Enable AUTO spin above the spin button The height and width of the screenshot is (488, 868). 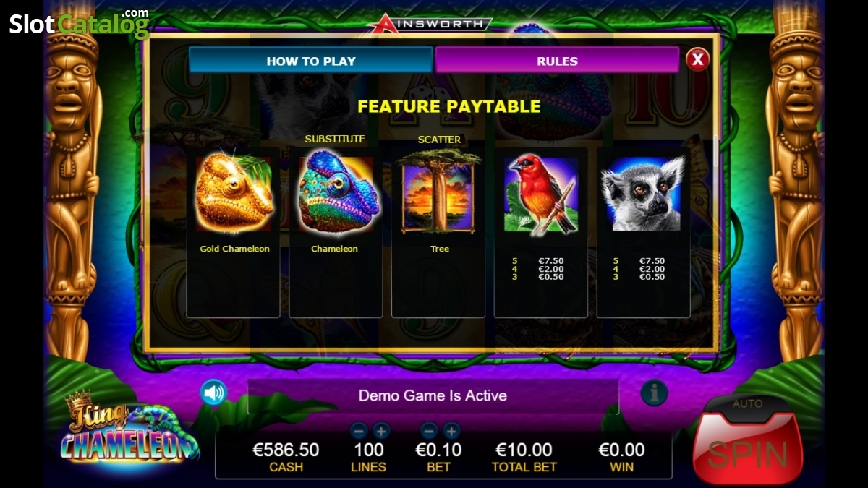pyautogui.click(x=748, y=404)
